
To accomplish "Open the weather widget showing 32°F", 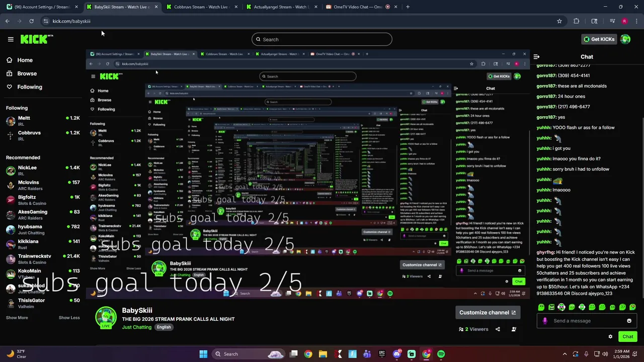I will point(16,354).
